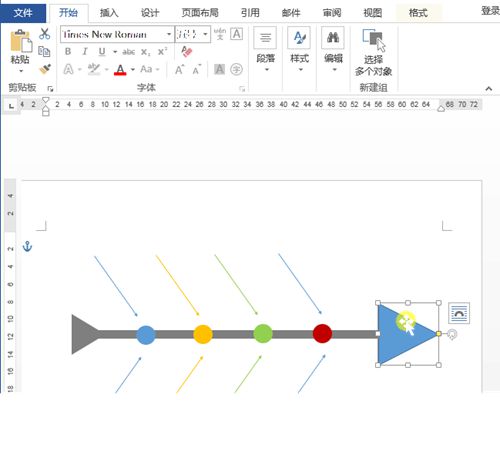Screen dimensions: 500x471
Task: Toggle Bold formatting
Action: point(68,52)
